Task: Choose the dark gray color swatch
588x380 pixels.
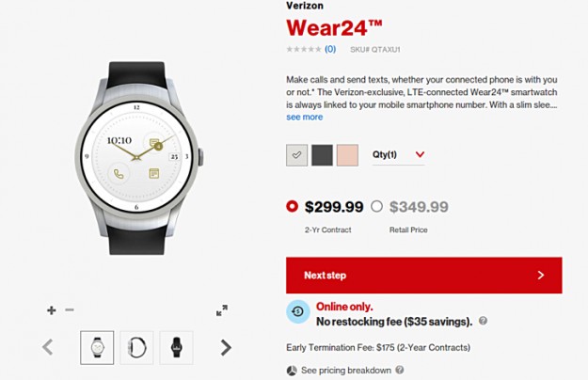Action: [323, 155]
